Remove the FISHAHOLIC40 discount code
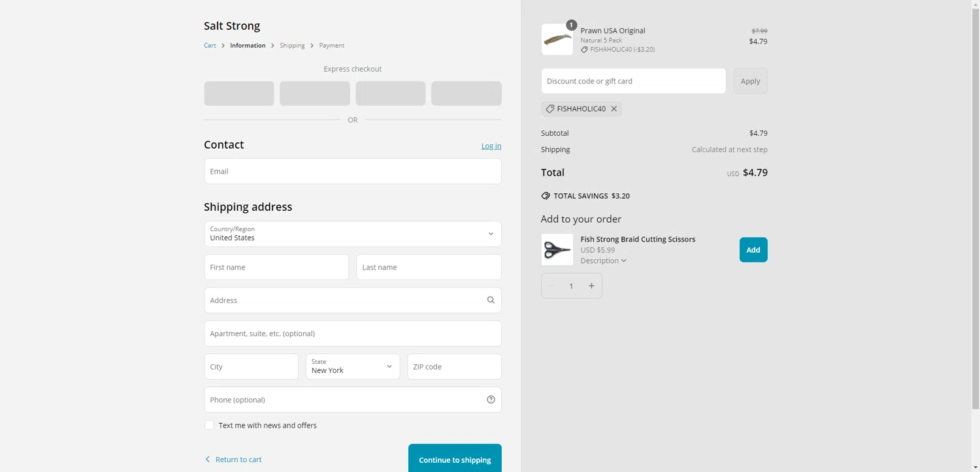 pyautogui.click(x=614, y=109)
